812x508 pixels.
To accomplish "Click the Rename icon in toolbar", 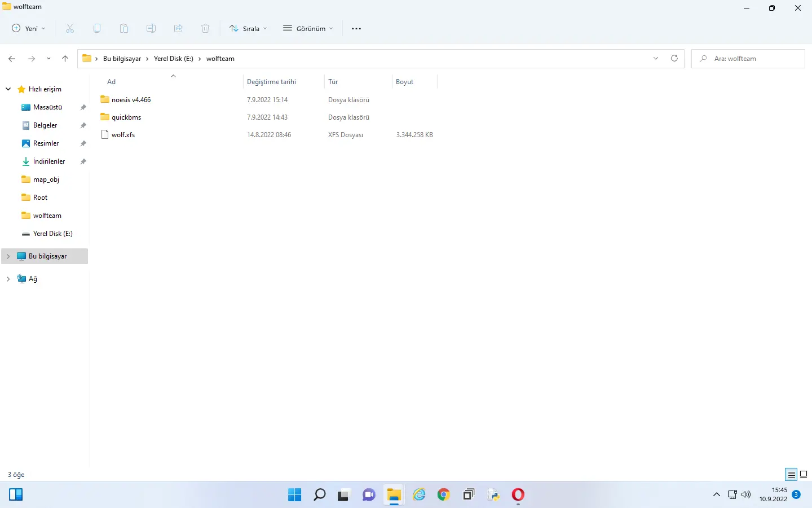I will [x=151, y=28].
